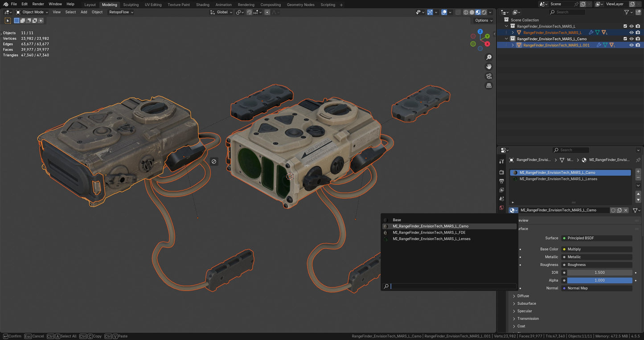Uncheck the RangeFinder_EnvisionTech_MARS_L_Camo collection checkbox
The image size is (644, 340).
pyautogui.click(x=625, y=39)
